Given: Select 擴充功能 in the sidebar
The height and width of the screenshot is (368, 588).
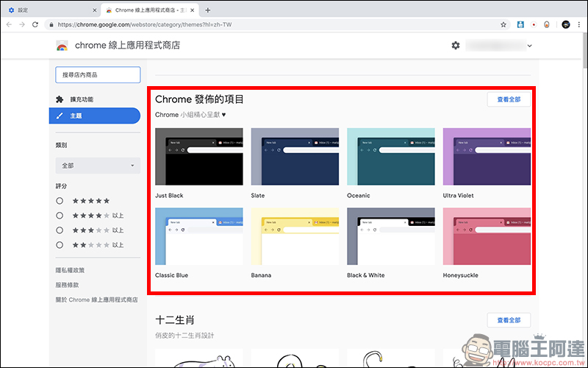Looking at the screenshot, I should click(82, 99).
